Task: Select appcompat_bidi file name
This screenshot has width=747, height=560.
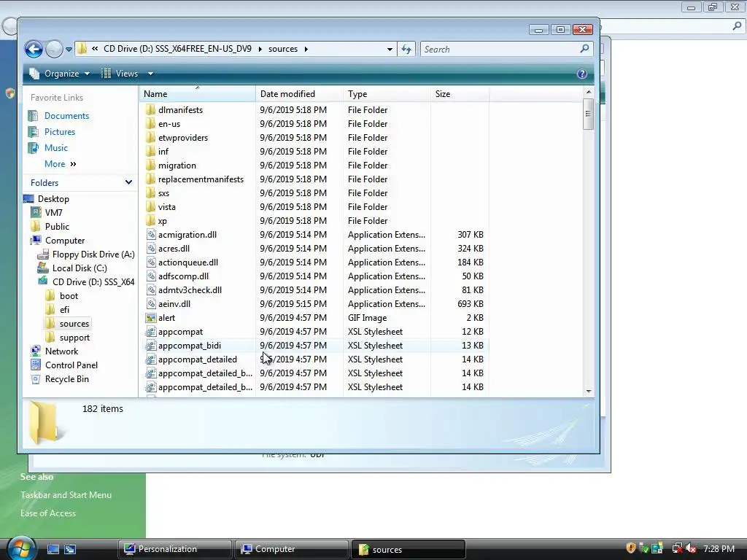Action: pos(190,346)
